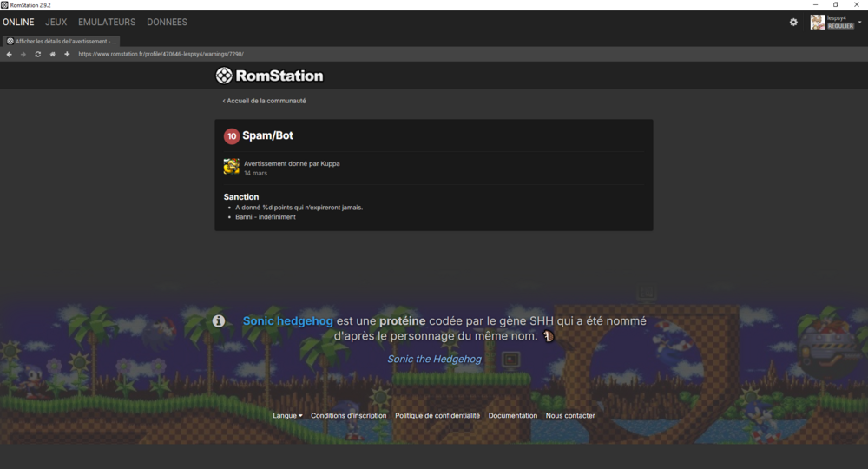Open the Langue dropdown in the footer
The image size is (868, 469).
(x=287, y=416)
